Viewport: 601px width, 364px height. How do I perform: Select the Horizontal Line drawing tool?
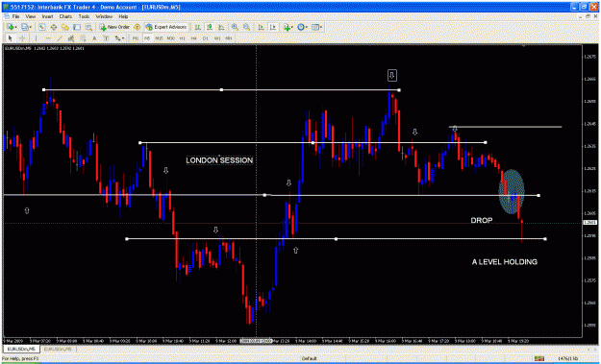(x=48, y=38)
